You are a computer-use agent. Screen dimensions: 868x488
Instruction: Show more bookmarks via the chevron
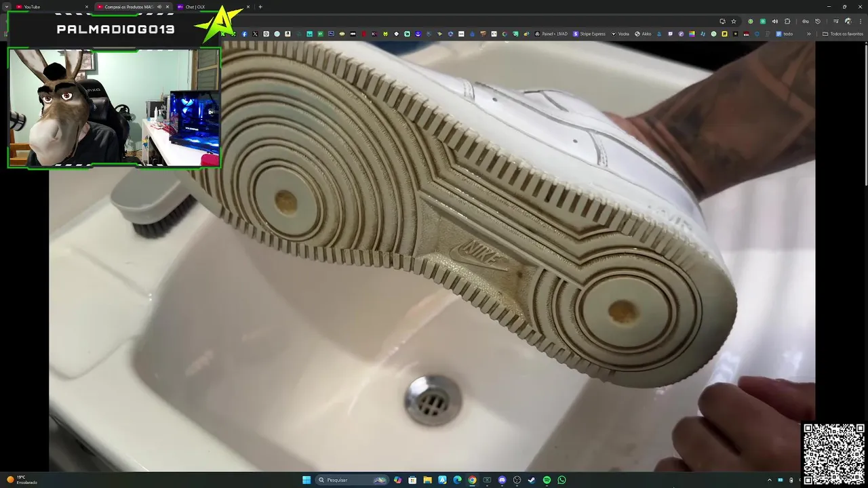808,34
